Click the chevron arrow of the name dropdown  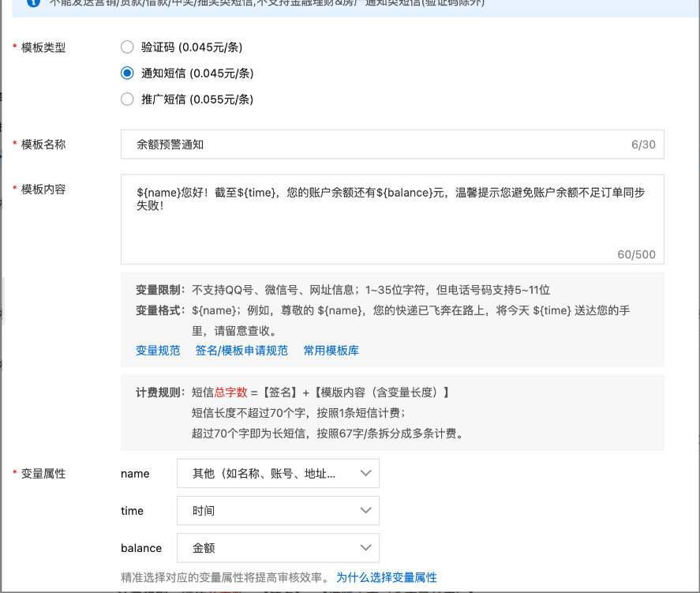365,474
